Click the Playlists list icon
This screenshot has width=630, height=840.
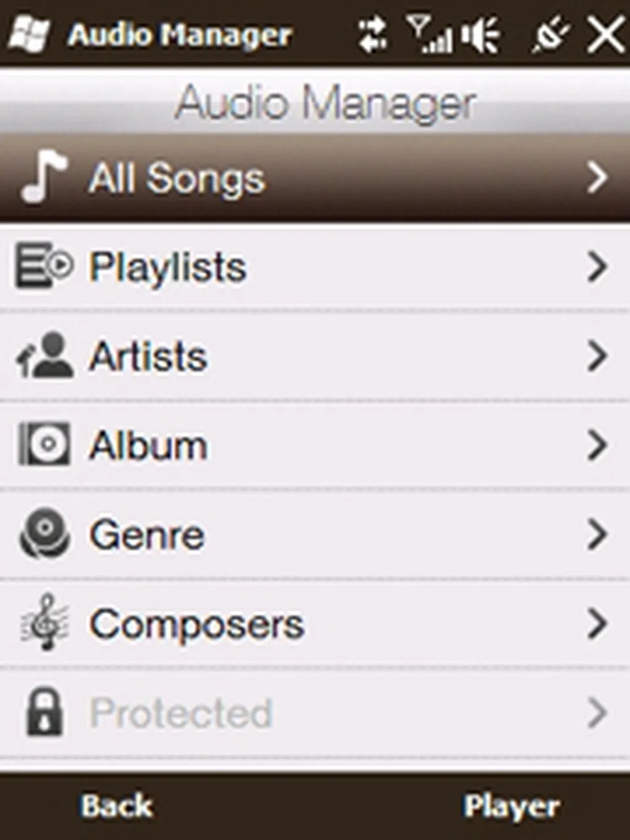coord(44,266)
